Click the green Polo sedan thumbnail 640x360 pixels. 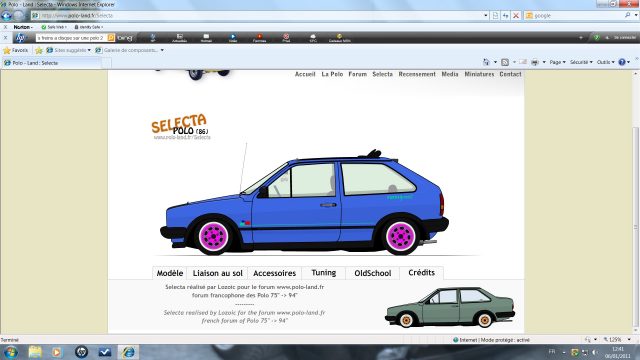[x=450, y=307]
